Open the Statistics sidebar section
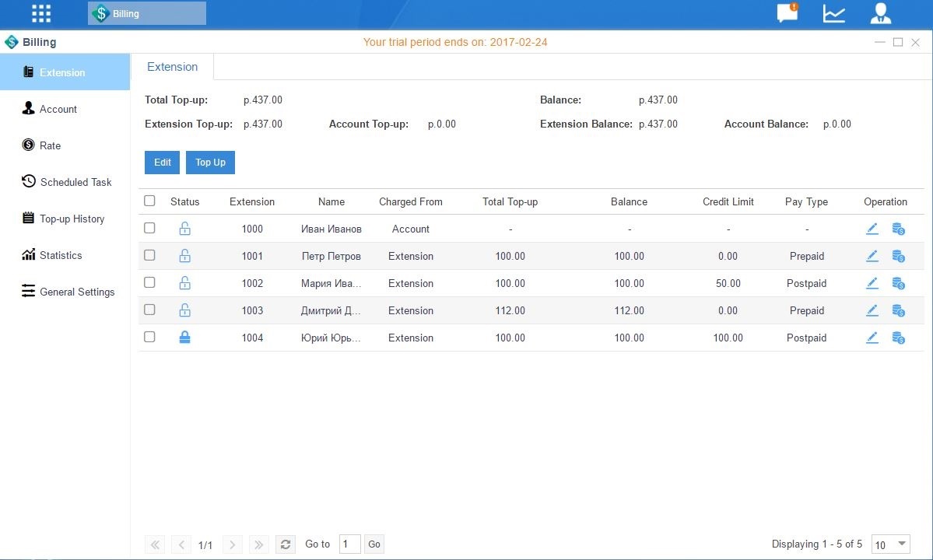 pyautogui.click(x=61, y=255)
